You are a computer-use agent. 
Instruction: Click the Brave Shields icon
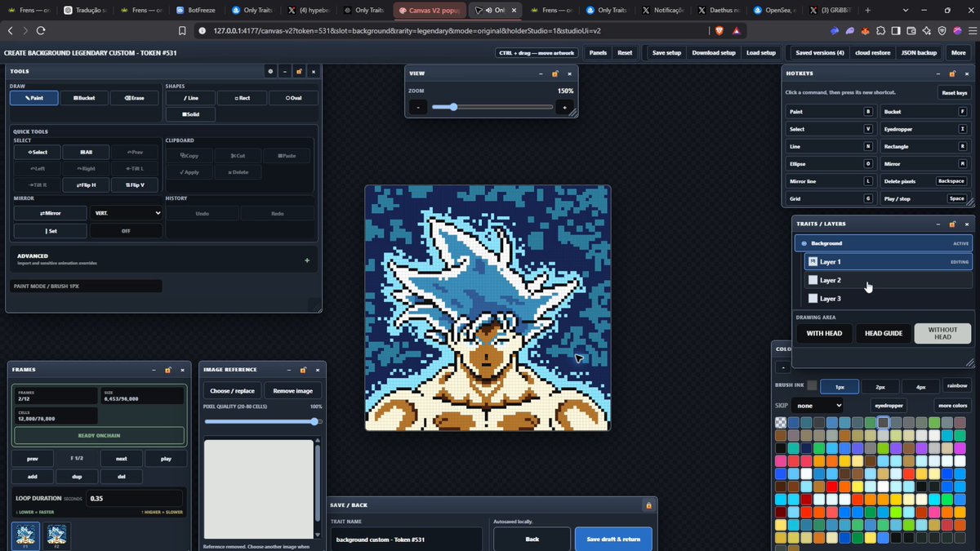[719, 30]
